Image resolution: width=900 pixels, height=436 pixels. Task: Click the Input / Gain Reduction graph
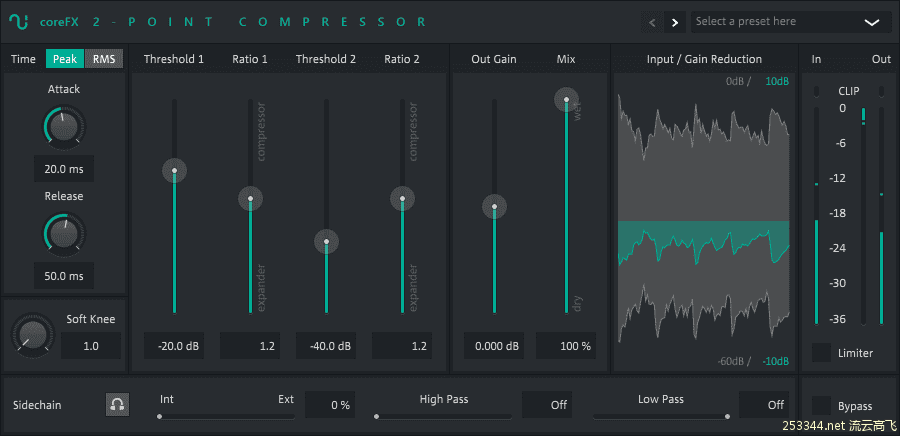click(x=703, y=222)
